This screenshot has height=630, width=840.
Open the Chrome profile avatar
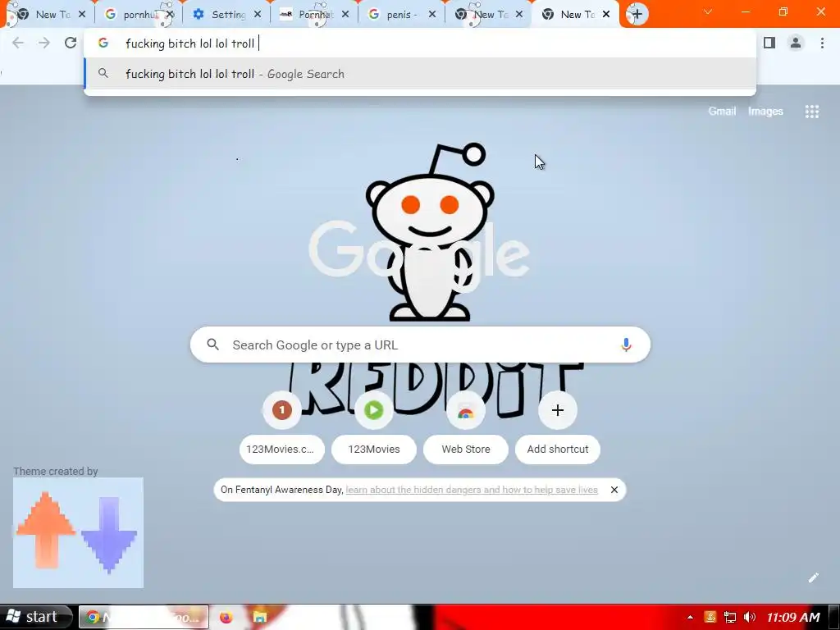tap(796, 43)
